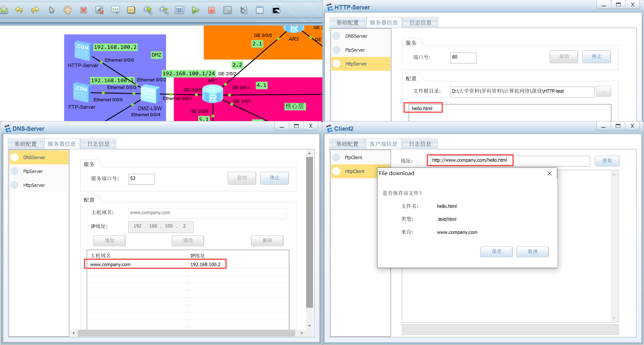Screen dimensions: 644x345
Task: Click 停止 button in DNS-Server window
Action: click(x=274, y=178)
